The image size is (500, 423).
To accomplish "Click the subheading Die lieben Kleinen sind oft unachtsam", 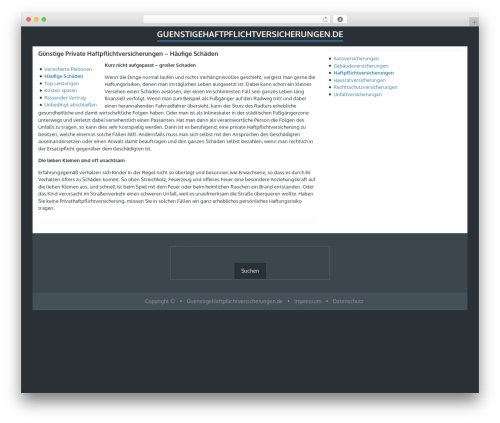I will tap(81, 161).
